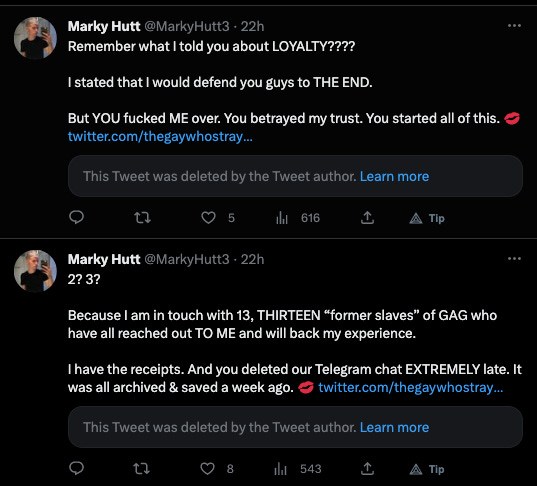Image resolution: width=537 pixels, height=486 pixels.
Task: Retweet the Telegram chat tweet
Action: point(141,468)
